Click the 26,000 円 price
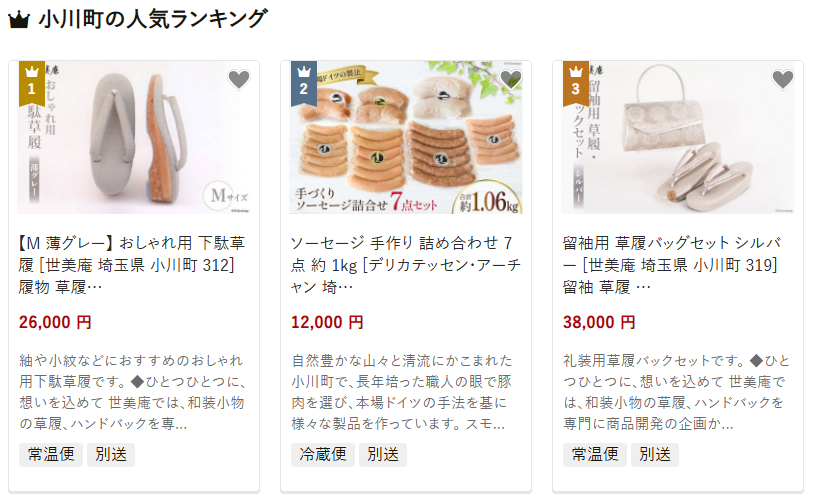Viewport: 815px width, 502px height. [x=55, y=322]
